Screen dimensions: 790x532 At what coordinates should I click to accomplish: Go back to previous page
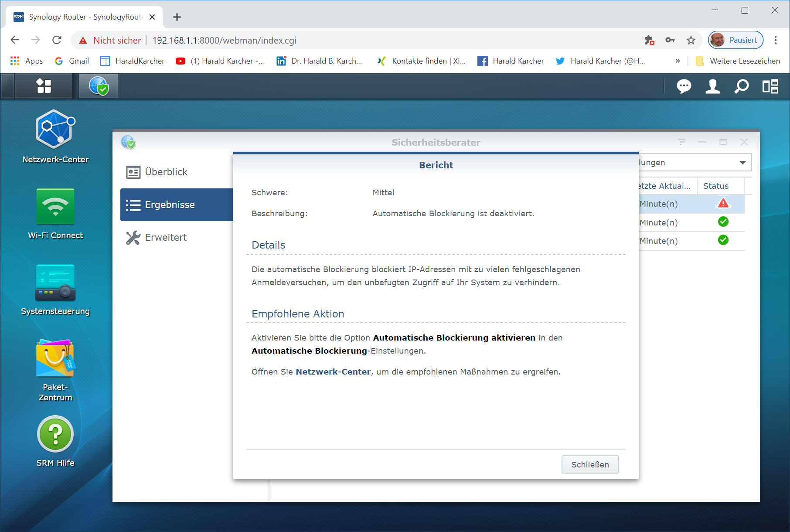[15, 40]
